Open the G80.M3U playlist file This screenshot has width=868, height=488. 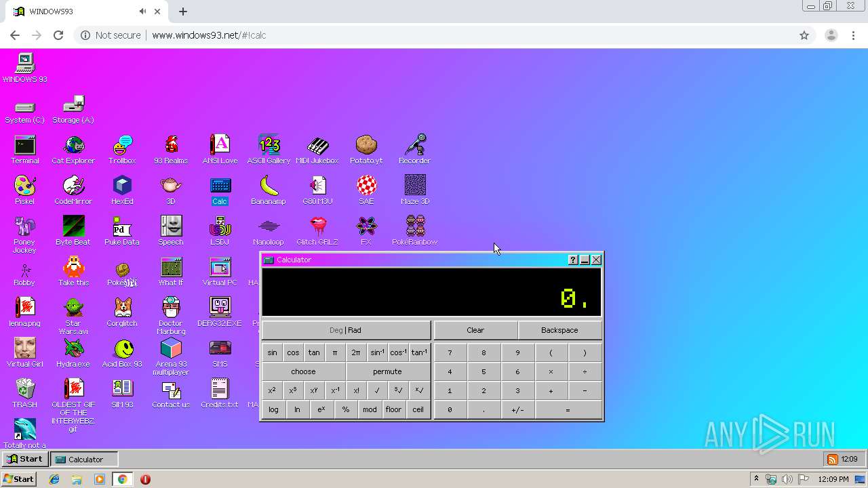317,190
